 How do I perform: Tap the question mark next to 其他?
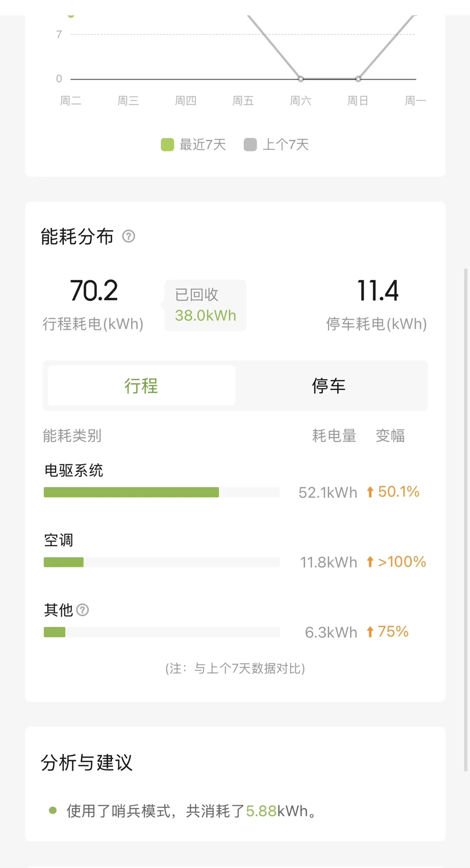pyautogui.click(x=83, y=610)
